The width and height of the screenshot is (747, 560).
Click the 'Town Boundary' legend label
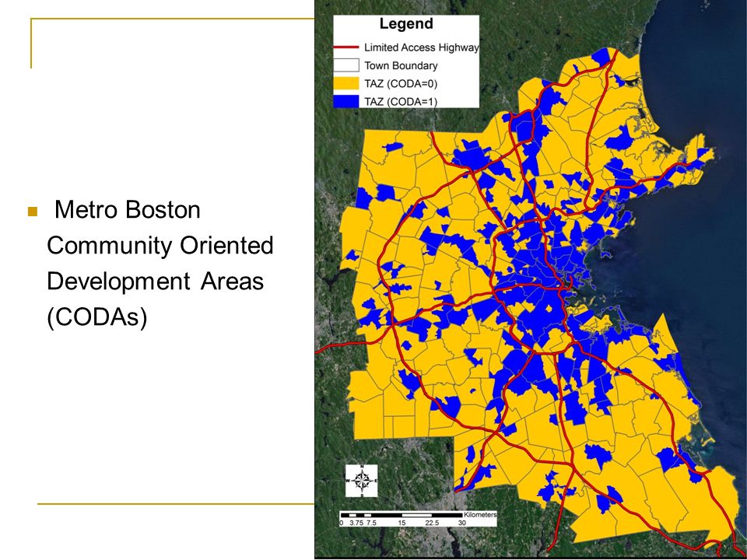pyautogui.click(x=401, y=65)
